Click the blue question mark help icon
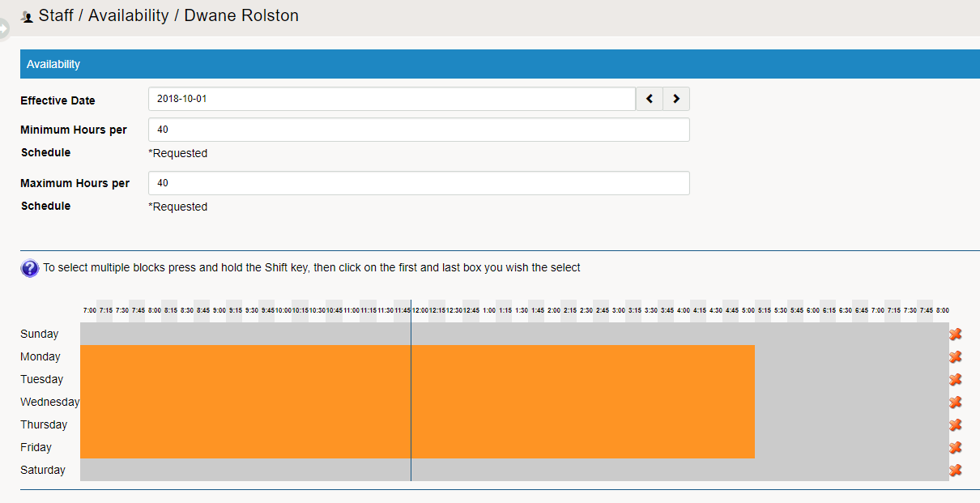Screen dimensions: 980x503 click(30, 268)
